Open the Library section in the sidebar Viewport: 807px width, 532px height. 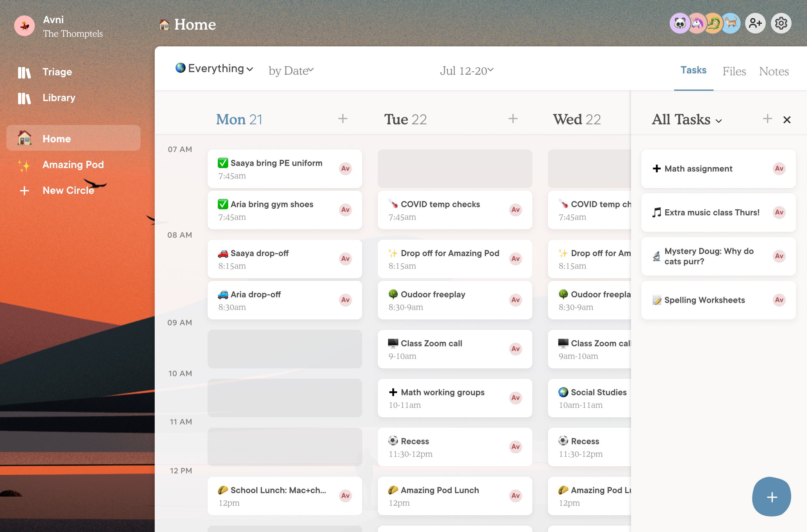(x=59, y=98)
